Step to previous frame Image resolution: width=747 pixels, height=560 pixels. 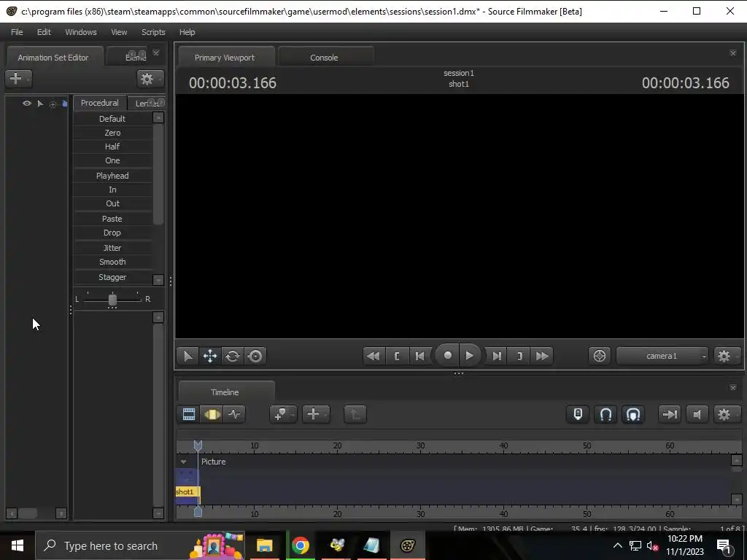click(419, 356)
